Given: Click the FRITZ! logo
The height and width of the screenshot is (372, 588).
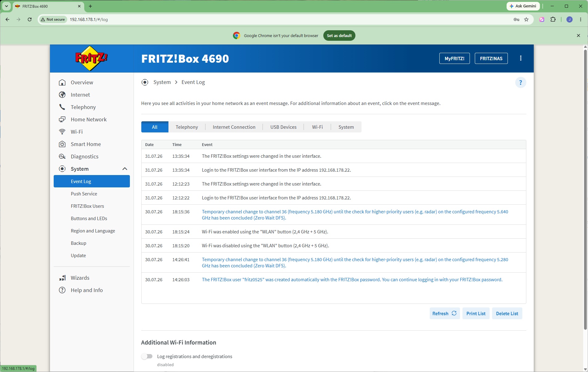Looking at the screenshot, I should pyautogui.click(x=91, y=58).
